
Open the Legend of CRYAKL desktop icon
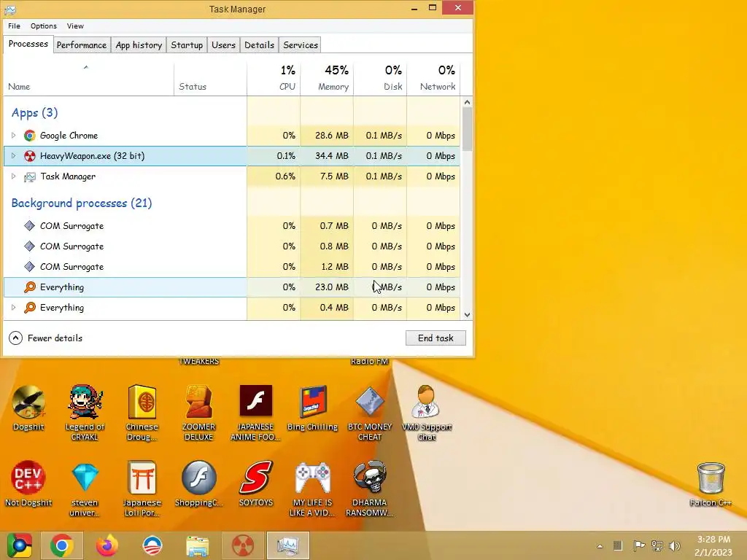(x=85, y=413)
